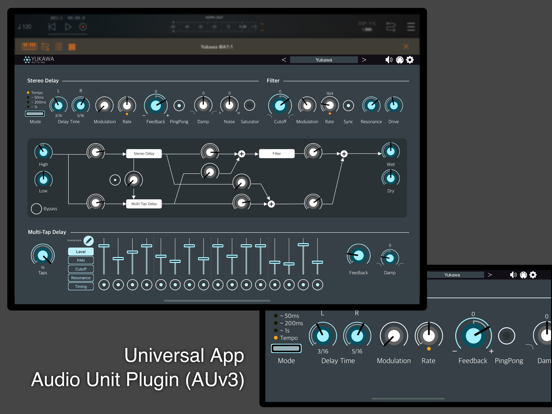Toggle the routing switch beside the Multi-Tap input knob

tap(115, 180)
